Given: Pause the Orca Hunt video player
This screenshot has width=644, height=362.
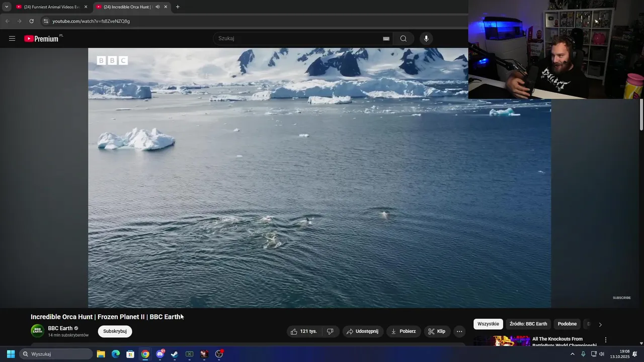Looking at the screenshot, I should click(319, 177).
